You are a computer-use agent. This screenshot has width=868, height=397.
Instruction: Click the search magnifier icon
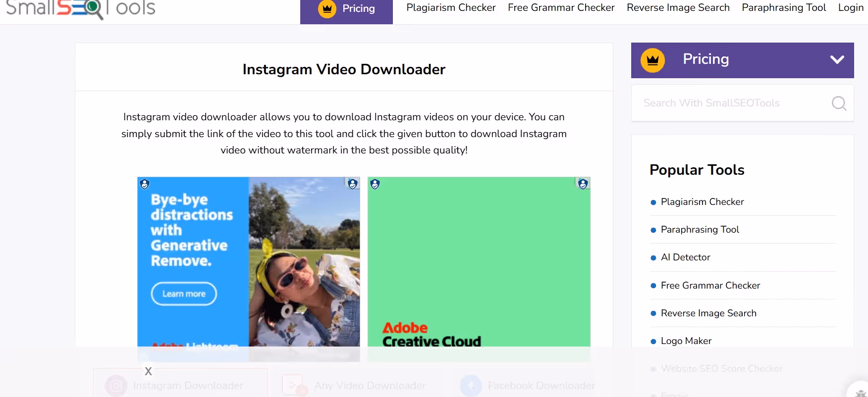pyautogui.click(x=839, y=103)
